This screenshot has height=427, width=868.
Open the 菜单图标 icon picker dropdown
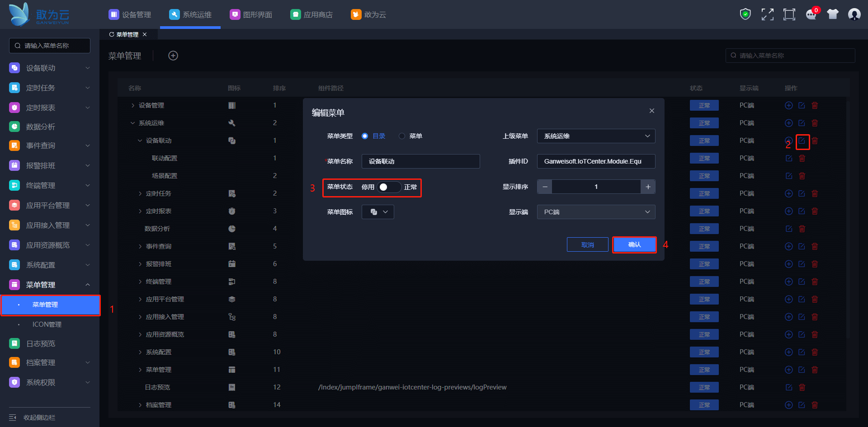coord(378,212)
